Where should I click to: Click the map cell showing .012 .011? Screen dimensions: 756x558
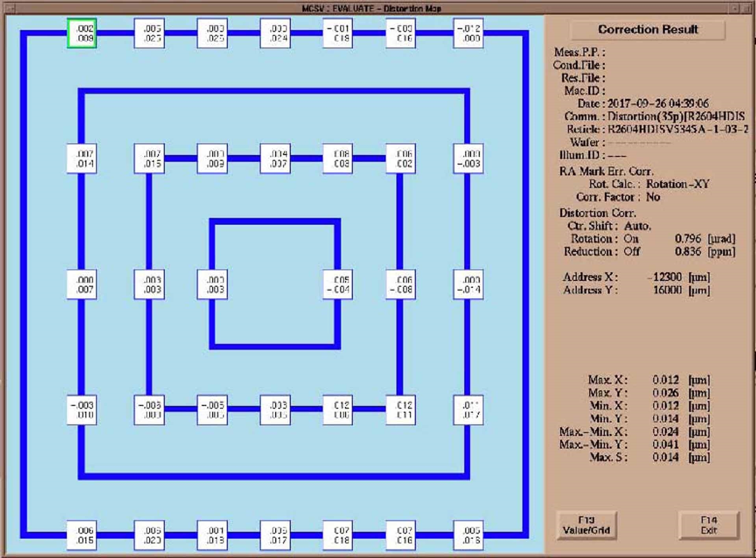tap(401, 410)
